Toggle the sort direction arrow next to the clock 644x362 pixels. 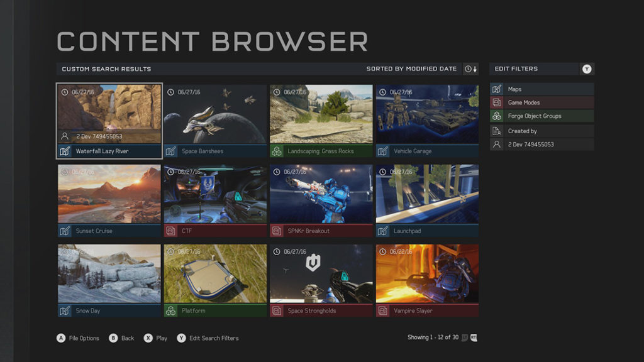pyautogui.click(x=474, y=69)
